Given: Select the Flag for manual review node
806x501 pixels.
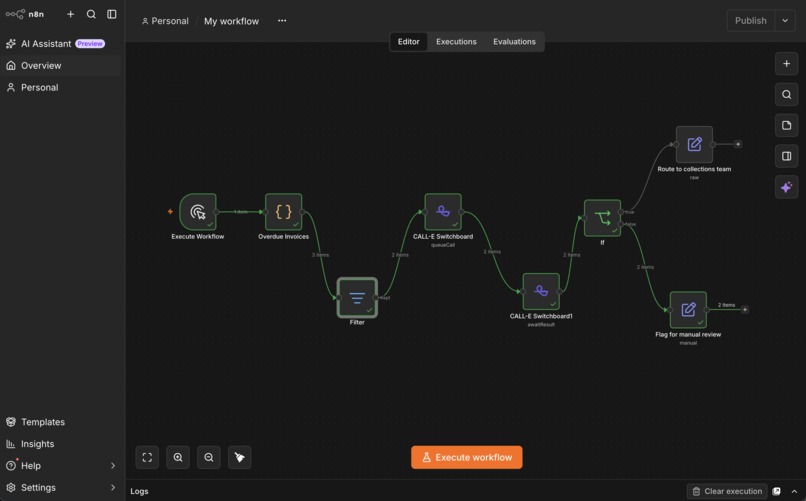Looking at the screenshot, I should click(688, 310).
